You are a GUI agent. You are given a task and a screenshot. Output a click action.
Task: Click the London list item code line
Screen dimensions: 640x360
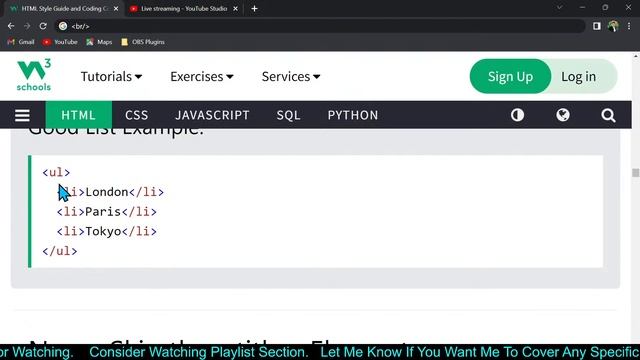click(110, 192)
